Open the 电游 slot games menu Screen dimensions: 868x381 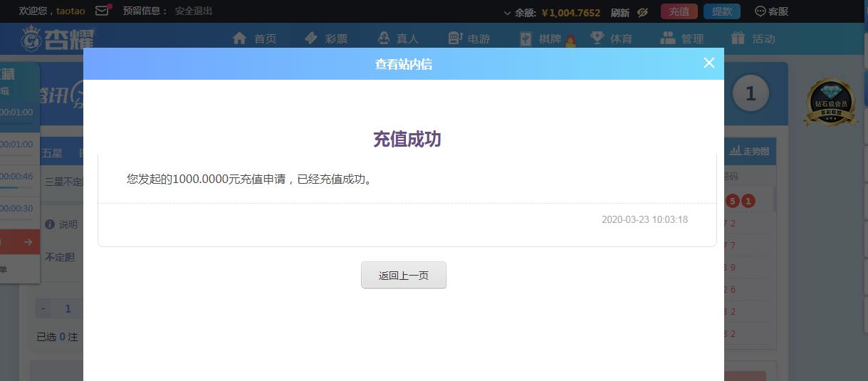(x=469, y=38)
